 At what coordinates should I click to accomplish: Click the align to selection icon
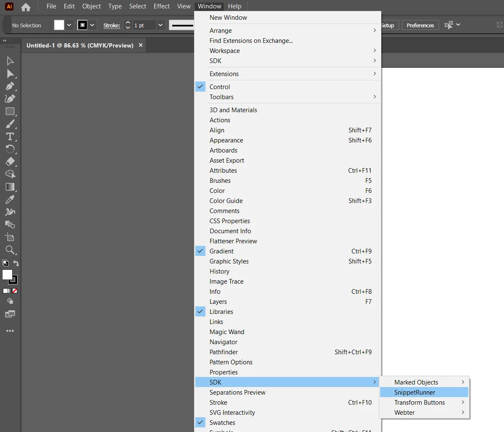click(449, 25)
